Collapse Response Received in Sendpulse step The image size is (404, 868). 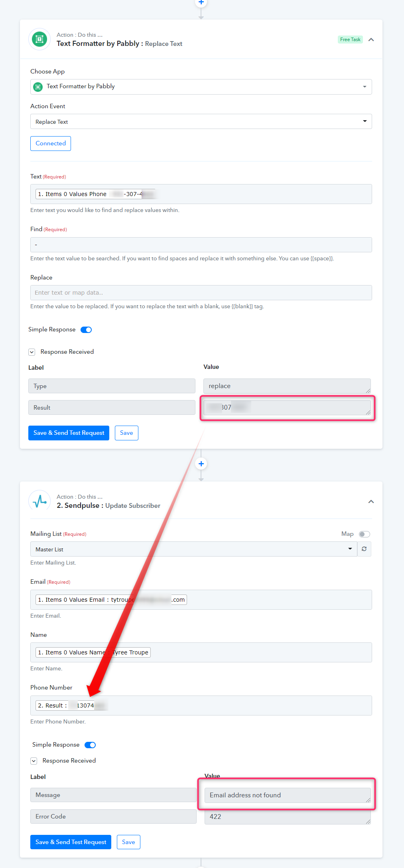pyautogui.click(x=34, y=761)
